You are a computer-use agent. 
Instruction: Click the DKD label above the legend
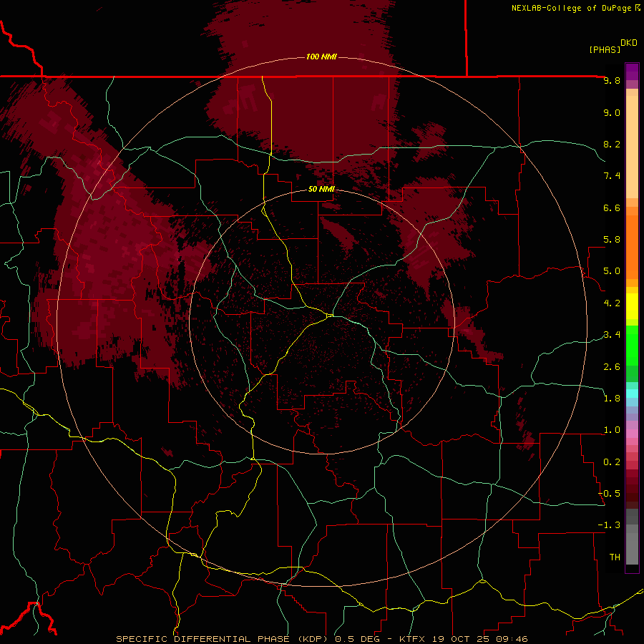[629, 43]
